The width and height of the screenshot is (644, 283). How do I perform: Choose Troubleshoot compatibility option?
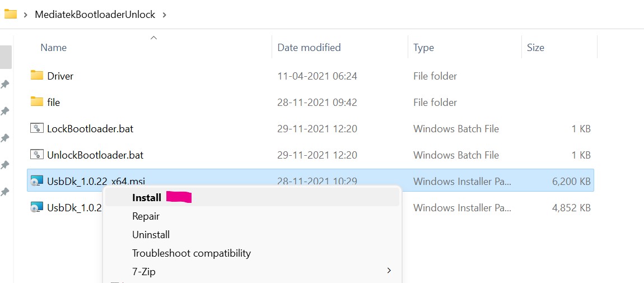[x=191, y=253]
